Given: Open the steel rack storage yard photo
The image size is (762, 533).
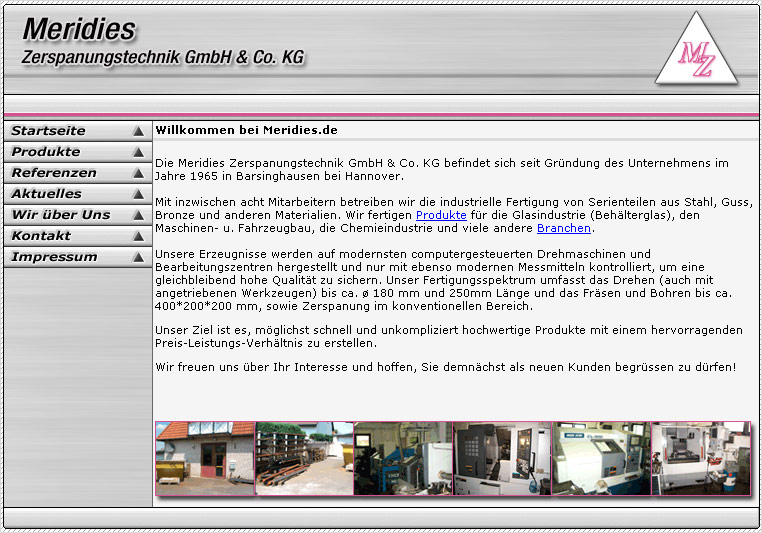Looking at the screenshot, I should [304, 459].
